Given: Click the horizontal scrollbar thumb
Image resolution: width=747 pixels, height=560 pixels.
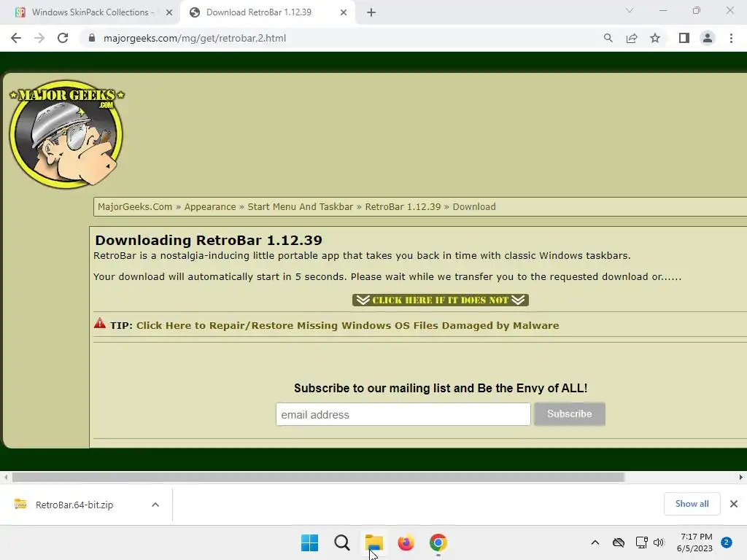Looking at the screenshot, I should (x=318, y=477).
